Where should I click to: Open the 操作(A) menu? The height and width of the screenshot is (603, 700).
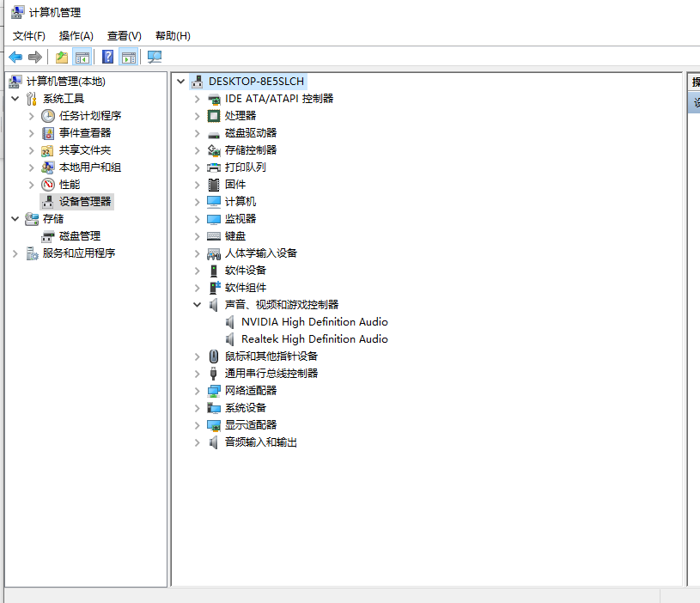coord(76,36)
